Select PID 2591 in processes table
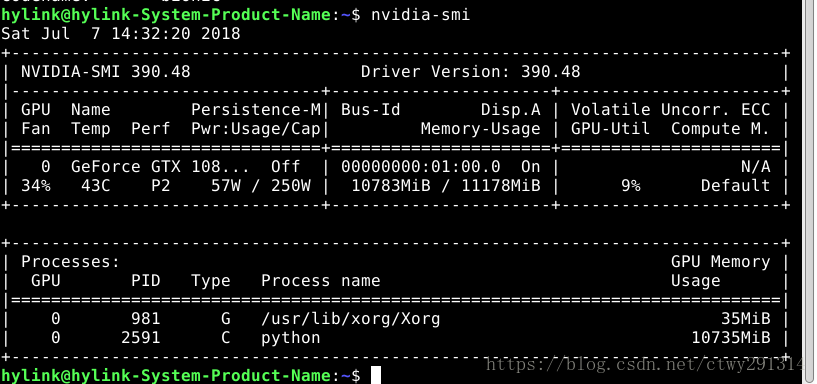 (141, 338)
